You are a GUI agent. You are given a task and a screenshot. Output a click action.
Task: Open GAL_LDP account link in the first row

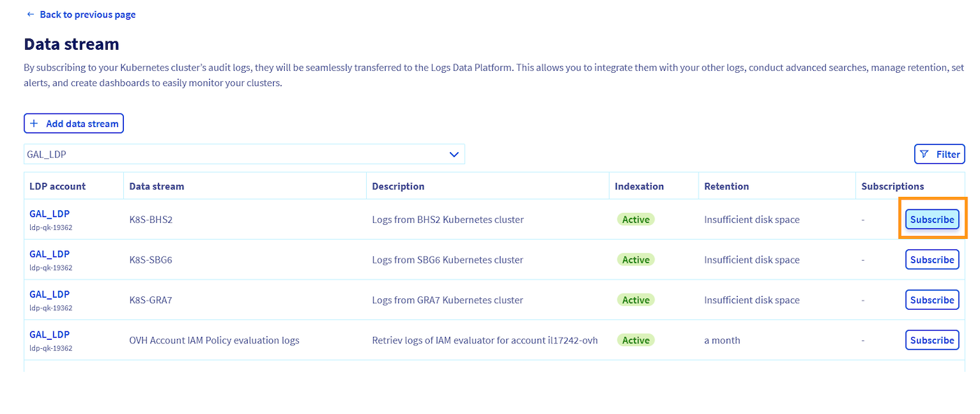click(49, 213)
